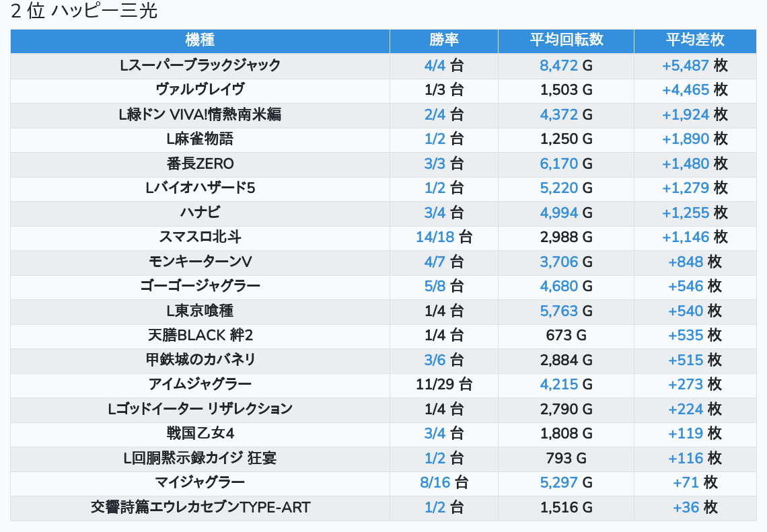Click win rate 8/16 台 for マイジャグラー
Screen dimensions: 767x532
point(443,483)
